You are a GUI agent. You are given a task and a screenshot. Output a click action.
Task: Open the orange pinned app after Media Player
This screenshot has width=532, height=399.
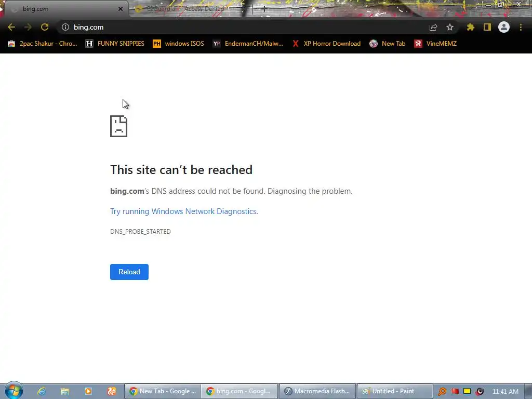(x=112, y=391)
